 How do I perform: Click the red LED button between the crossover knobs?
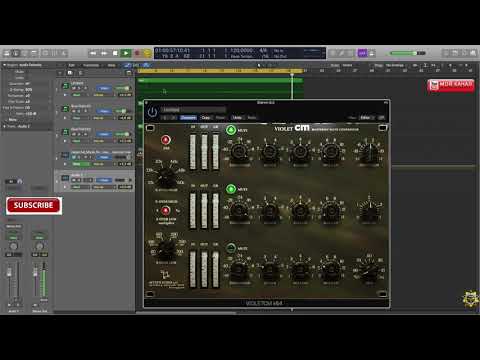click(166, 211)
